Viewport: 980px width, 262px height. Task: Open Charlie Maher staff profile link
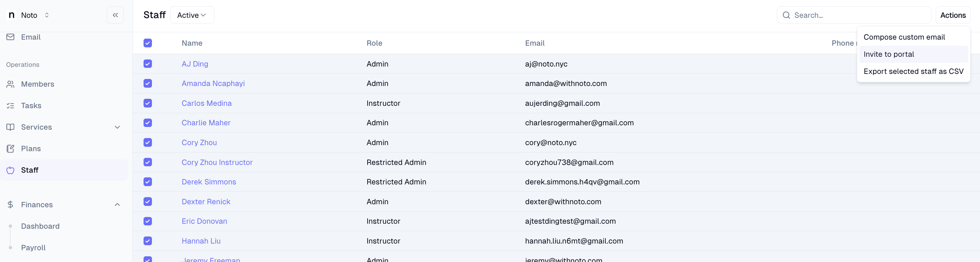tap(206, 123)
